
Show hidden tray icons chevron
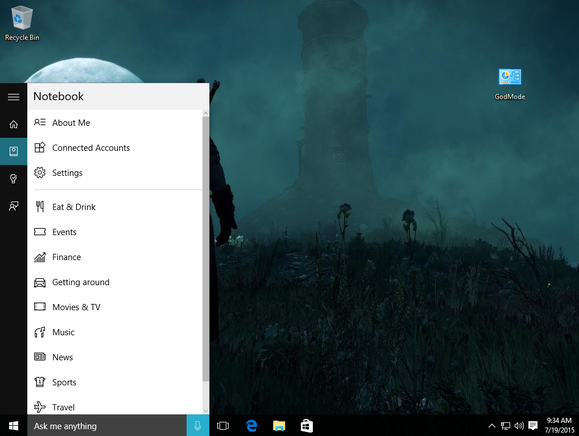491,426
